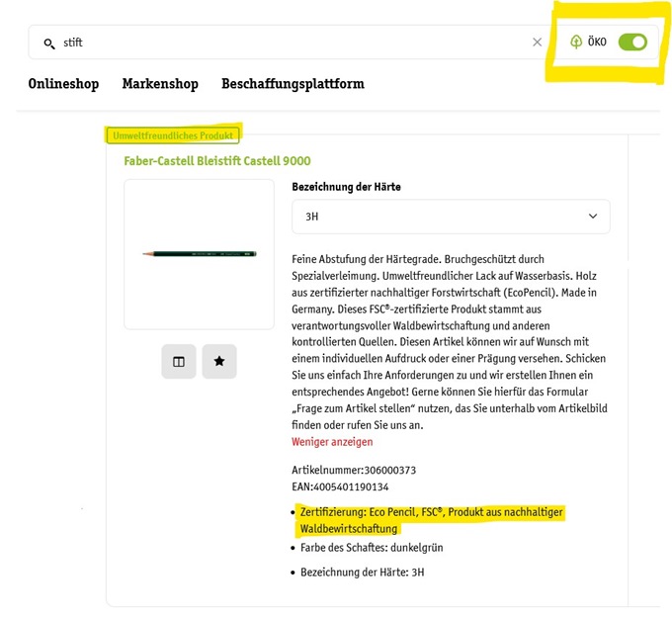The width and height of the screenshot is (672, 618).
Task: Open 'Faber-Castell Bleistift Castell 9000' product link
Action: [x=217, y=161]
